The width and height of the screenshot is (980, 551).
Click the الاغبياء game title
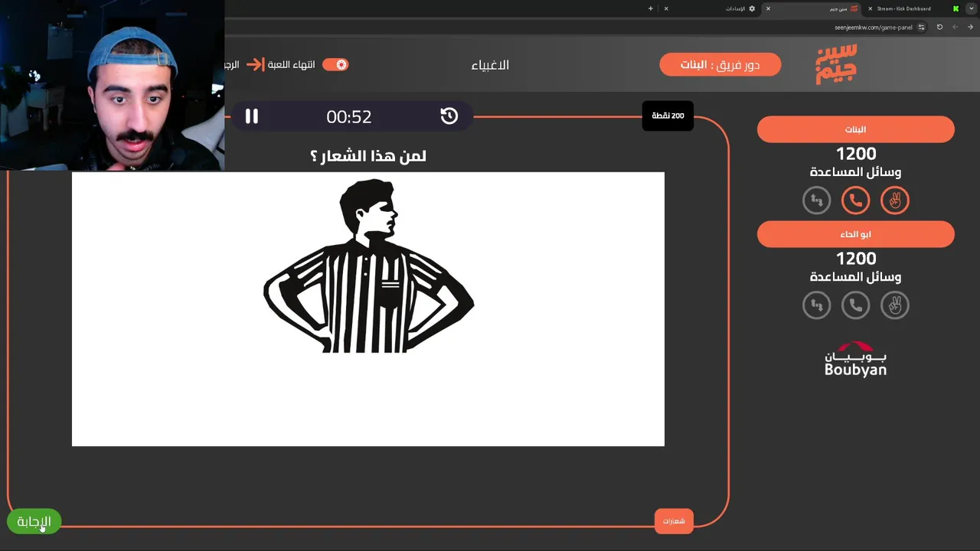pos(490,65)
